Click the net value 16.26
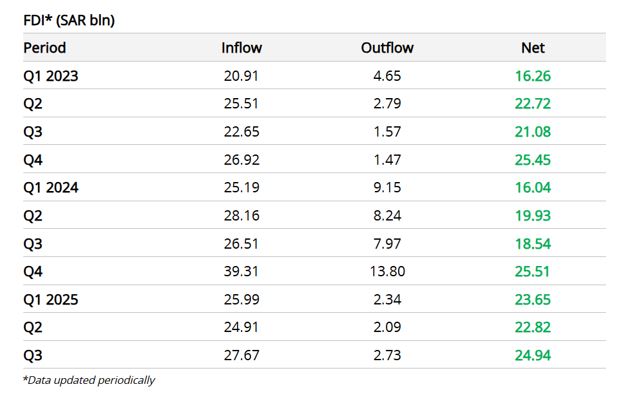The width and height of the screenshot is (622, 403). (533, 76)
